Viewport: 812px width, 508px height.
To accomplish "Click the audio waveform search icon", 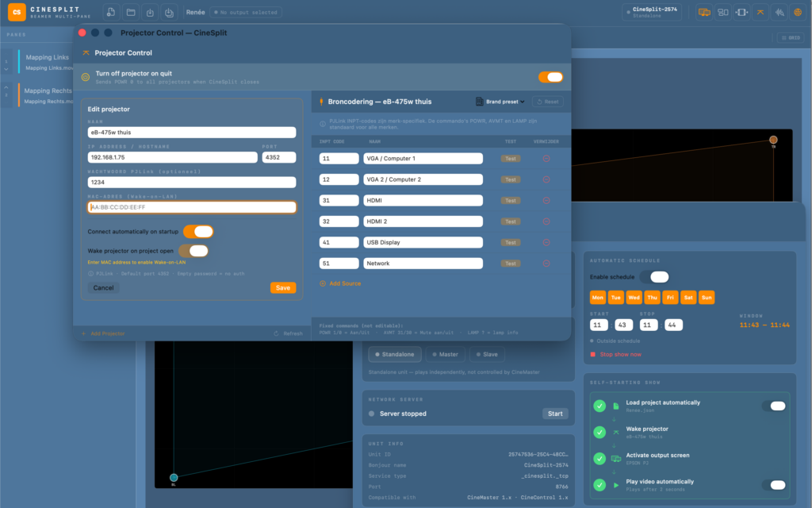I will pyautogui.click(x=779, y=12).
